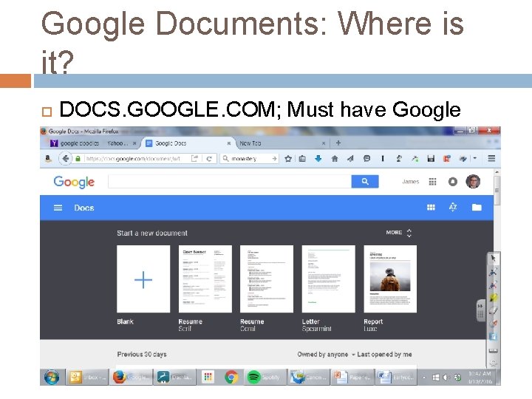Click the search go arrow
Viewport: 532px width, 399px height.
(274, 158)
